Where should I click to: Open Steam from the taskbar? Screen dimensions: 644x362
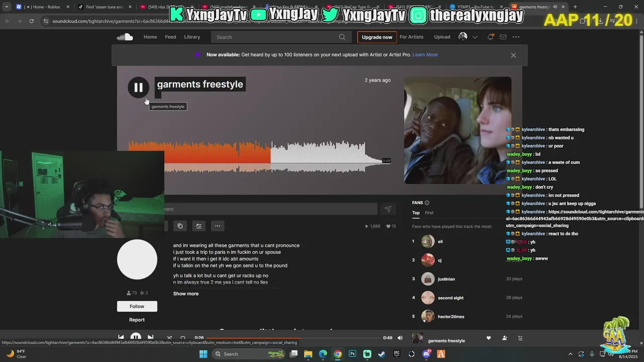click(382, 354)
